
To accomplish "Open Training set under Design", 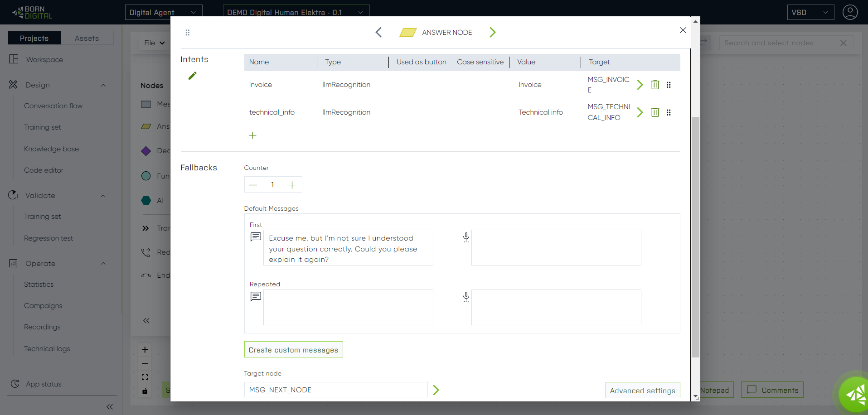I will point(42,127).
